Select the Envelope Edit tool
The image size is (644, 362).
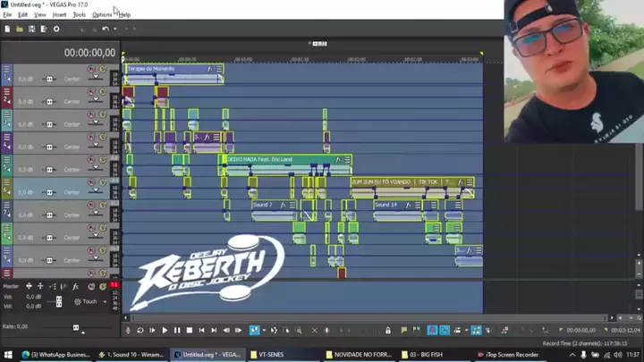(274, 330)
